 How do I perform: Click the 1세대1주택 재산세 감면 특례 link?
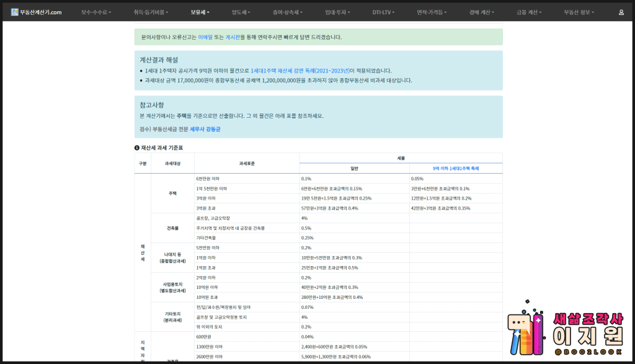tap(300, 71)
